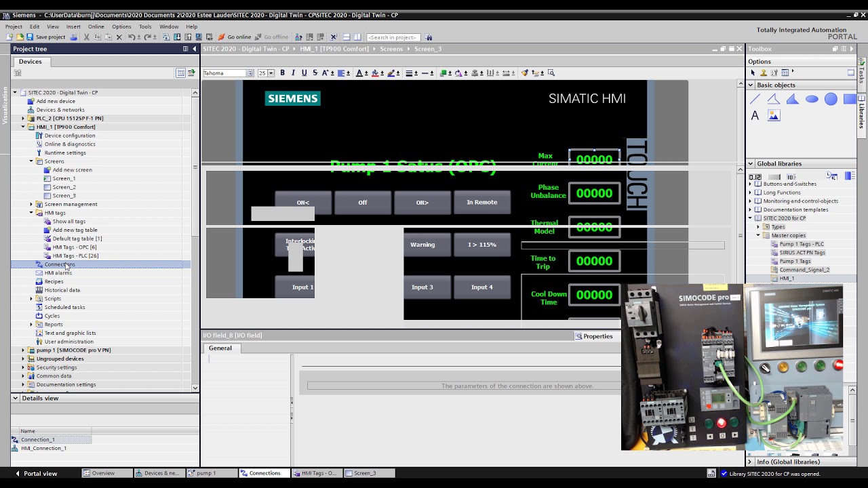The image size is (868, 488).
Task: Click the Cut scissors icon
Action: click(x=86, y=37)
